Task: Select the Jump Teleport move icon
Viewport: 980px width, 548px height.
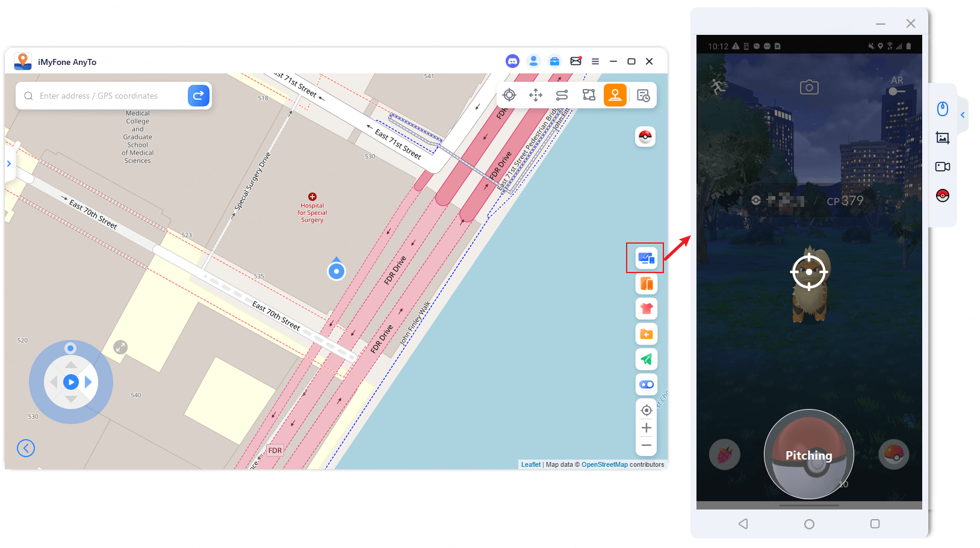Action: coord(536,95)
